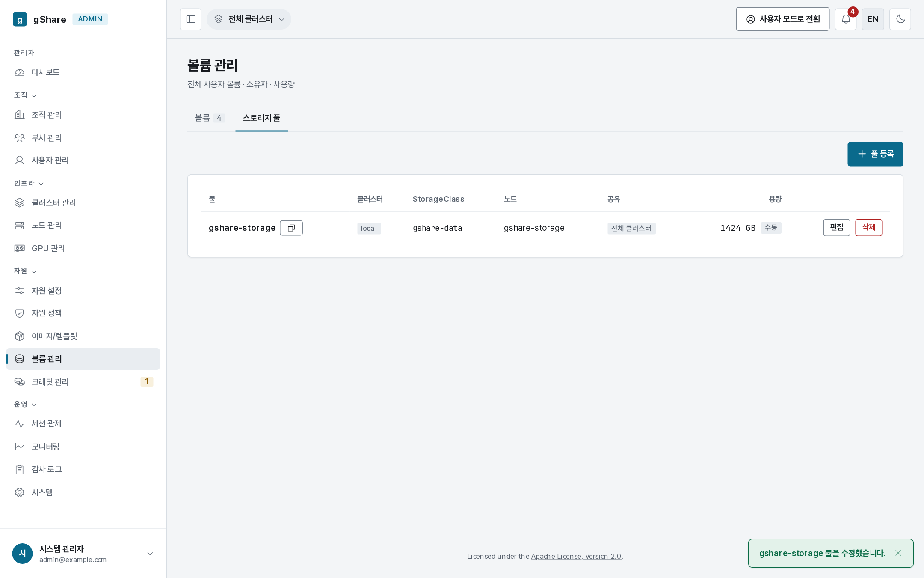
Task: Open 부서 관리 page
Action: (x=83, y=138)
